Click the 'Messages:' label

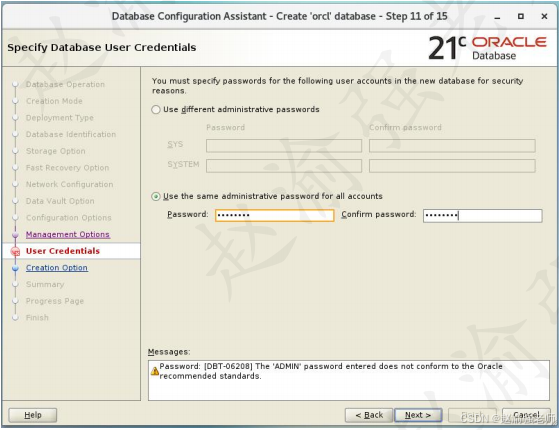click(x=169, y=352)
